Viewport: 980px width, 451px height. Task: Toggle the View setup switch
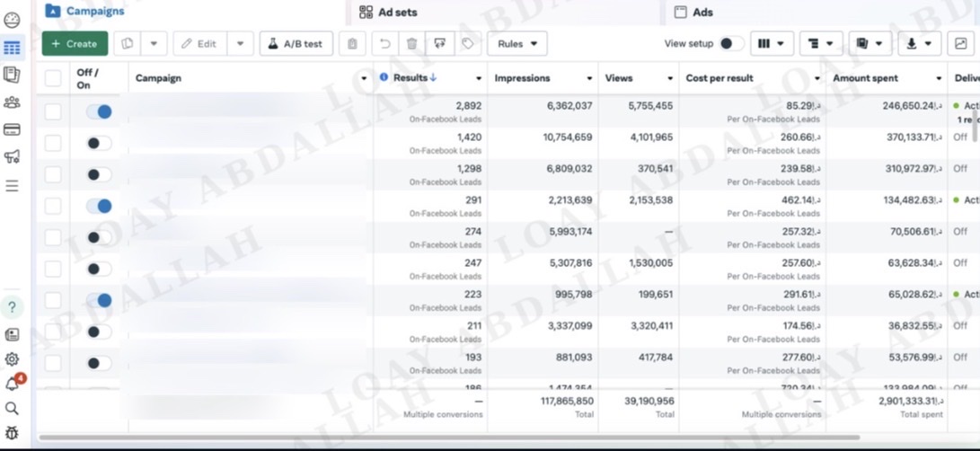click(x=730, y=44)
